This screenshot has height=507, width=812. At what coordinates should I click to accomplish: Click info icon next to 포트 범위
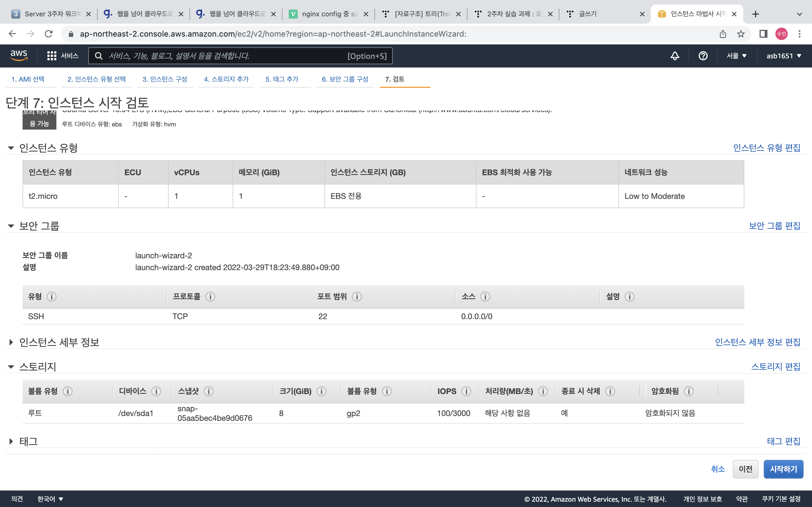pos(357,296)
